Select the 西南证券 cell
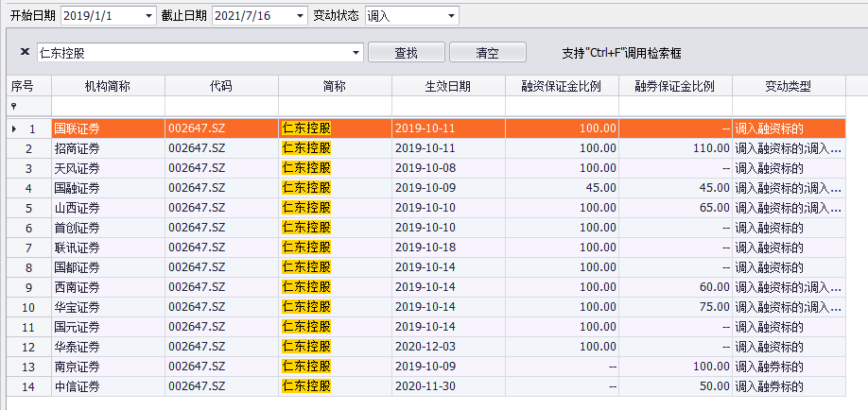868x410 pixels. coord(108,288)
